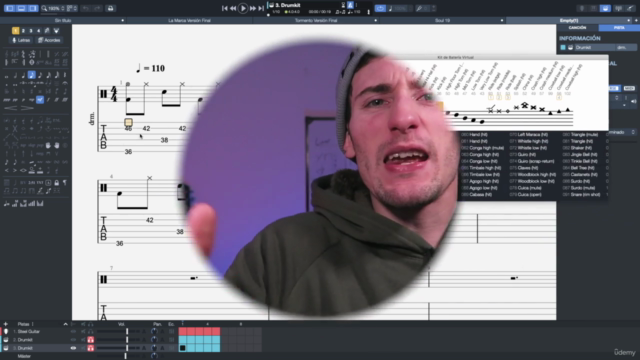Click the redo arrow icon
The width and height of the screenshot is (640, 360).
97,8
